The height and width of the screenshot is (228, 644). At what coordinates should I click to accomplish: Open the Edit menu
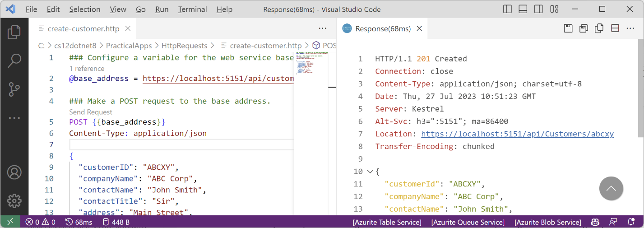53,9
